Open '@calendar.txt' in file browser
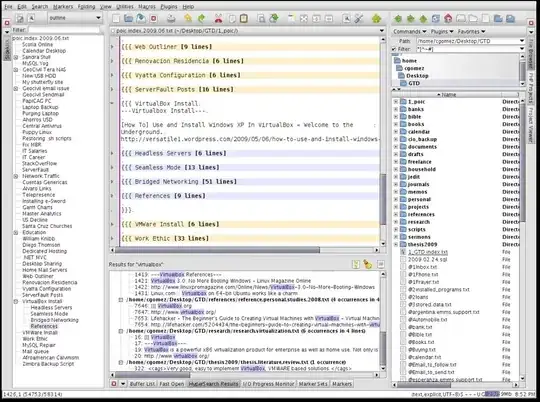Screen dimensions: 540x402 (x=424, y=357)
